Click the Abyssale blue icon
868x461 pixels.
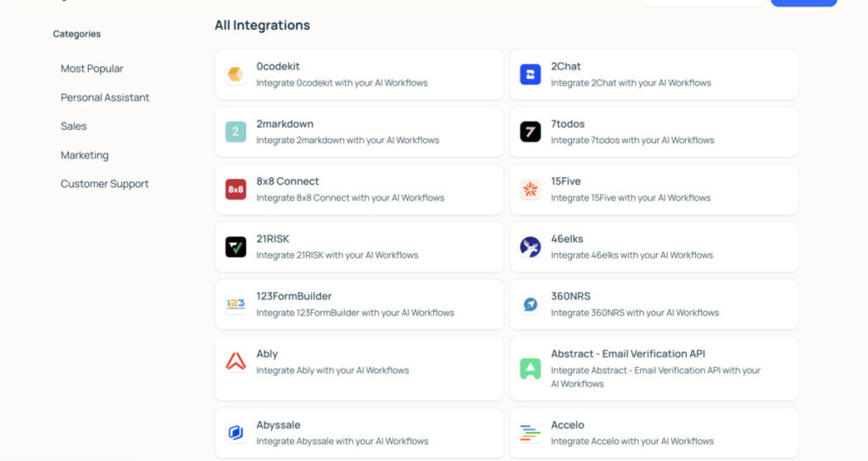pos(236,432)
